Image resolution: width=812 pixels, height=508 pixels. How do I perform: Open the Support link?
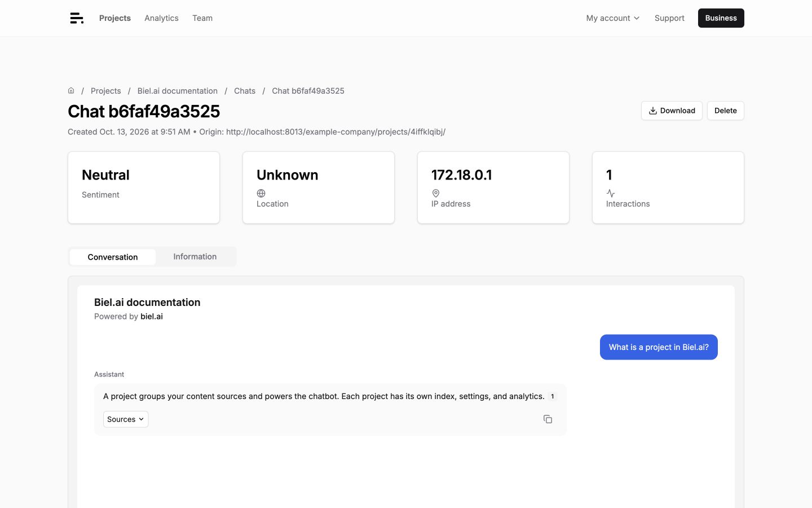pos(669,18)
